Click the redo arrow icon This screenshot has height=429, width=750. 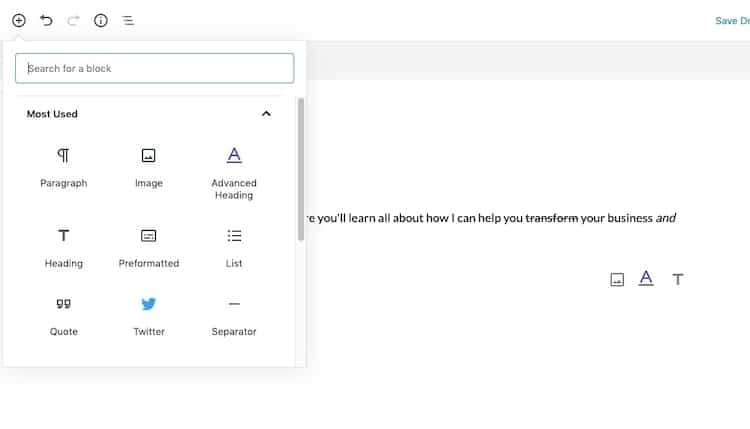pyautogui.click(x=73, y=21)
